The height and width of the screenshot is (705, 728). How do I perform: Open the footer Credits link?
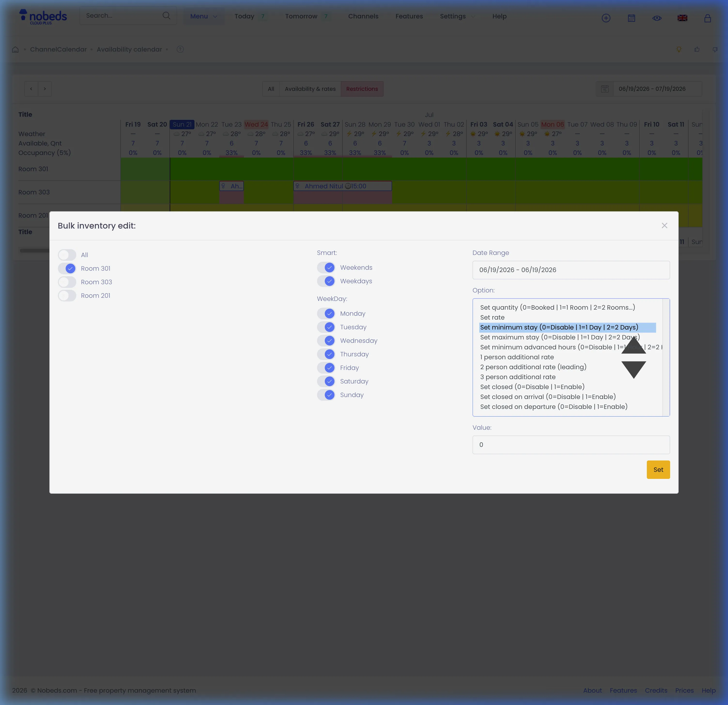tap(656, 690)
